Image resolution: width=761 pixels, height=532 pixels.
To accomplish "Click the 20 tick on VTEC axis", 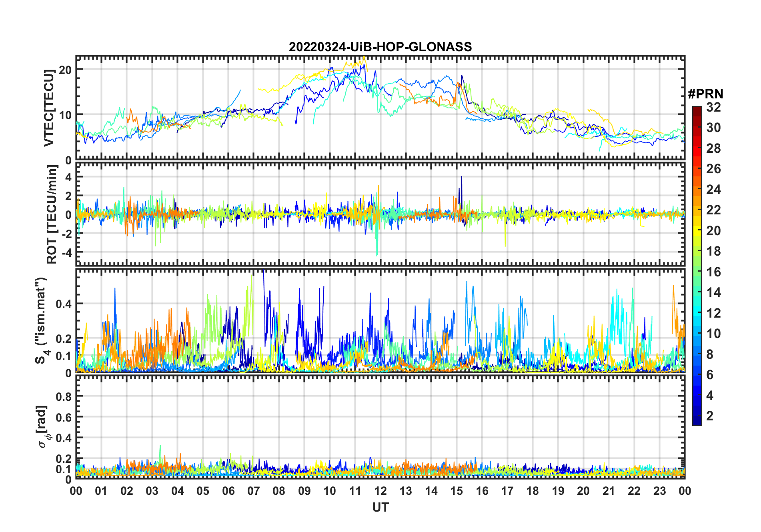I will pos(65,70).
